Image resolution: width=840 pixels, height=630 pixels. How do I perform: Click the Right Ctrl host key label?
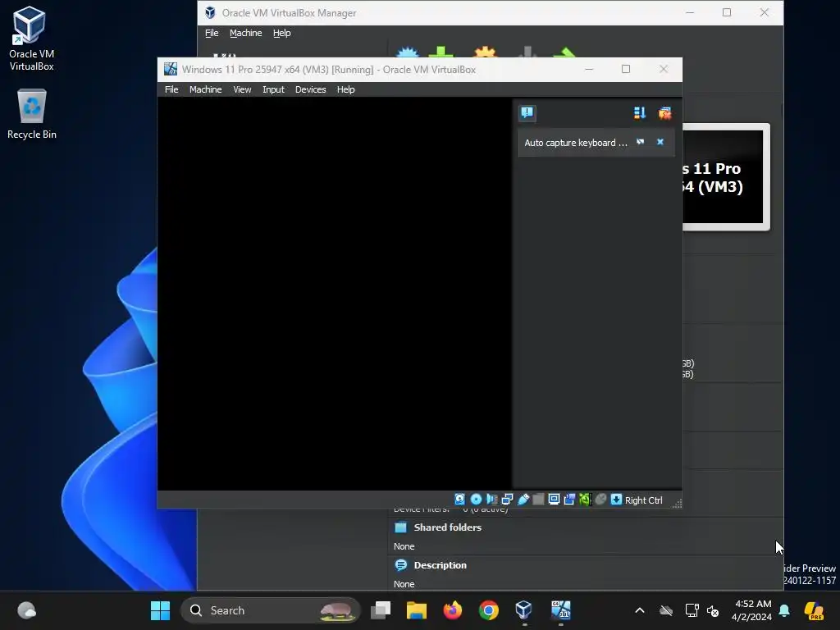tap(643, 500)
